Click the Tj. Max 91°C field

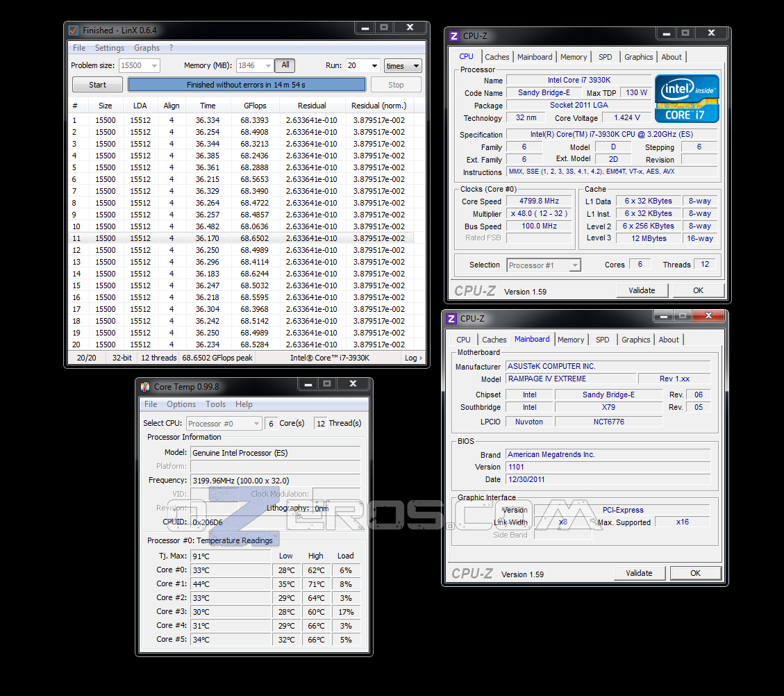coord(231,556)
